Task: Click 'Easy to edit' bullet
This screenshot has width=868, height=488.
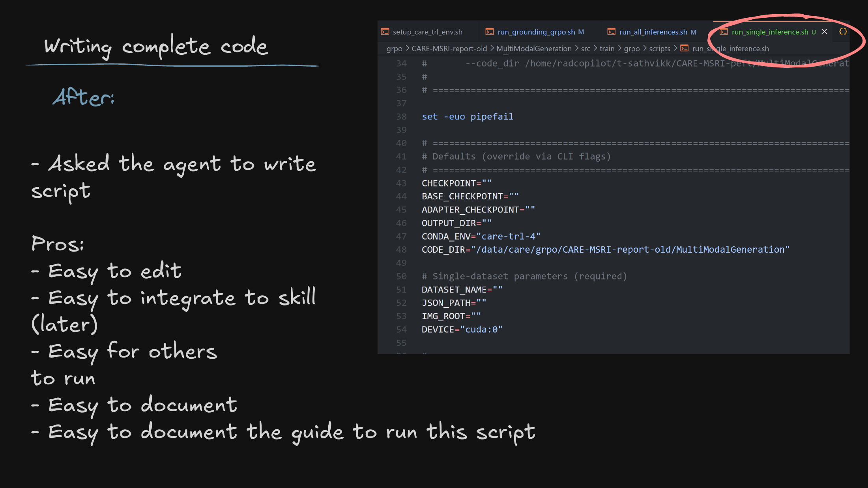Action: (107, 272)
